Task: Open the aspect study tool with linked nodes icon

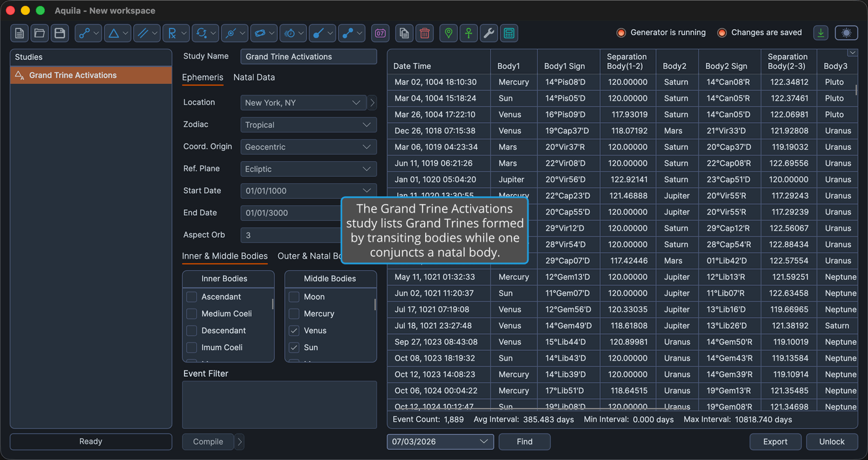Action: pyautogui.click(x=88, y=33)
